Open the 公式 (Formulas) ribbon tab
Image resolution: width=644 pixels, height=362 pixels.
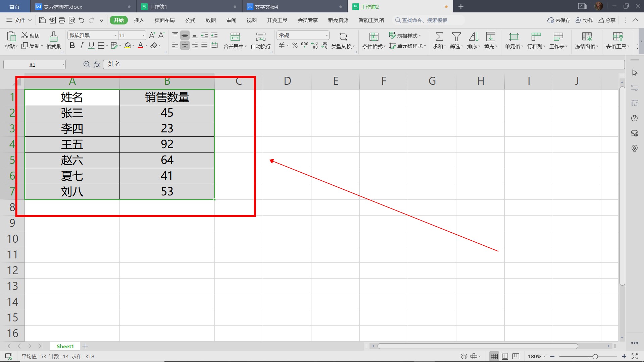click(190, 20)
